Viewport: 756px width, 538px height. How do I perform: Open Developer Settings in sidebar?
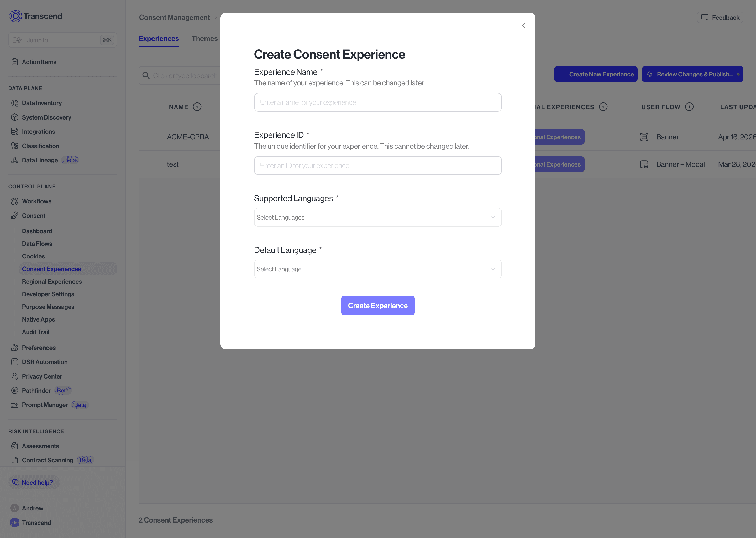pos(48,294)
